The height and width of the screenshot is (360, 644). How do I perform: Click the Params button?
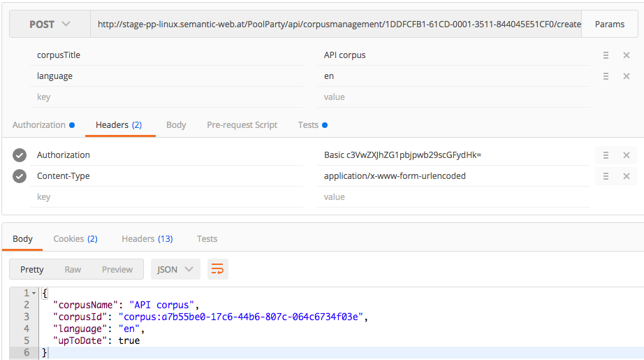tap(609, 24)
